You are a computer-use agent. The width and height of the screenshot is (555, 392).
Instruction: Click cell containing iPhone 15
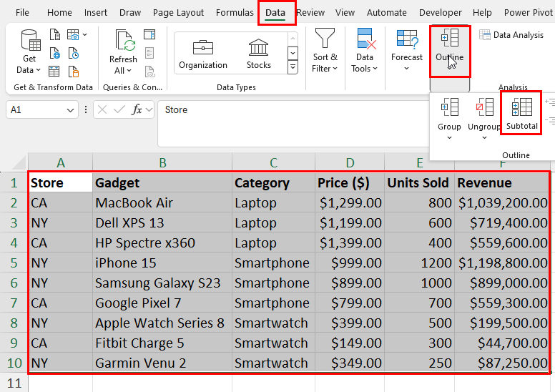[162, 263]
